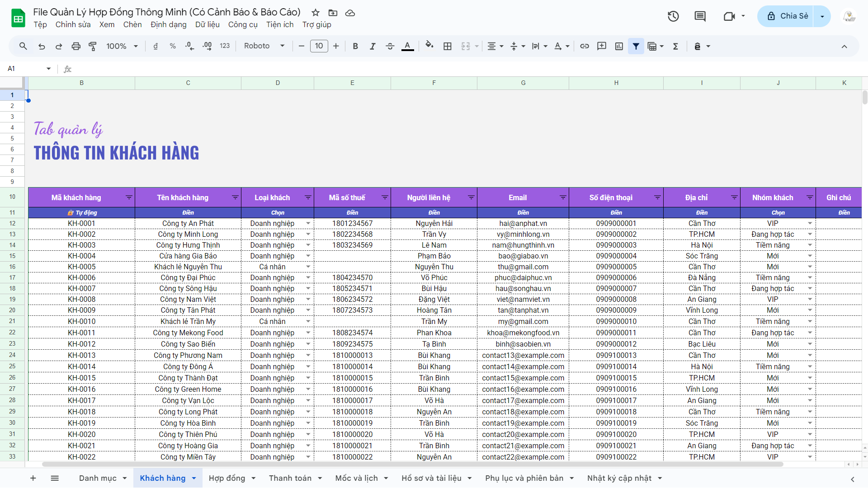Click the Chia Sẻ share button

788,16
